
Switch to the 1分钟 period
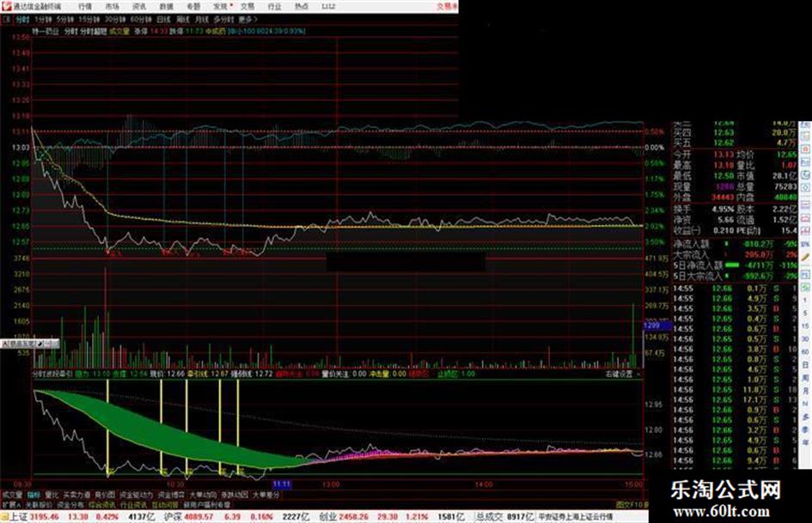click(x=43, y=20)
